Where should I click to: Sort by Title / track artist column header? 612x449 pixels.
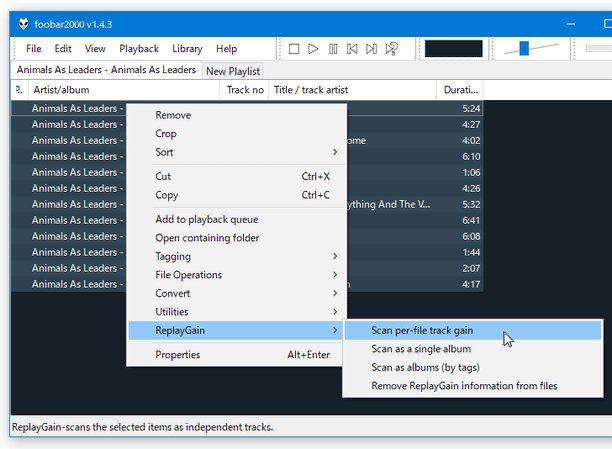(x=352, y=90)
